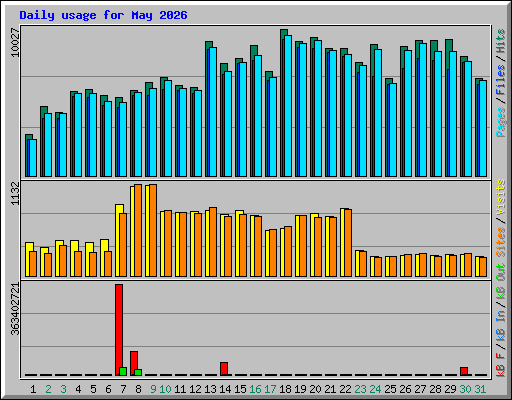The image size is (512, 400).
Task: Click the 'kB In' legend label
Action: (501, 325)
